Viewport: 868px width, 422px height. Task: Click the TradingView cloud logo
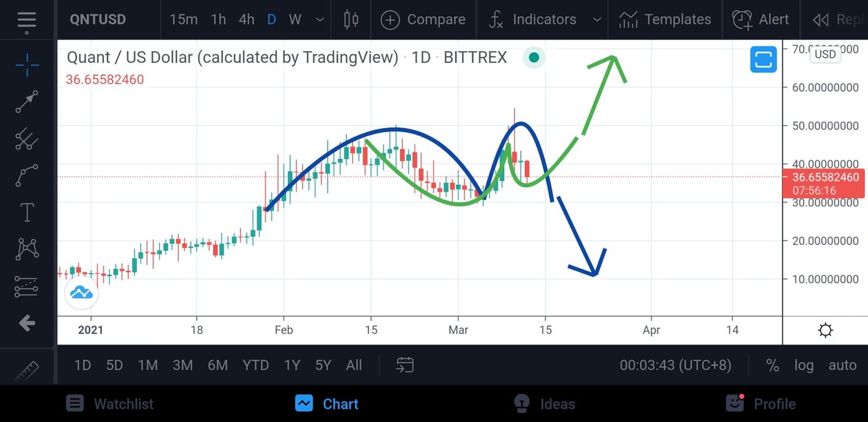81,292
